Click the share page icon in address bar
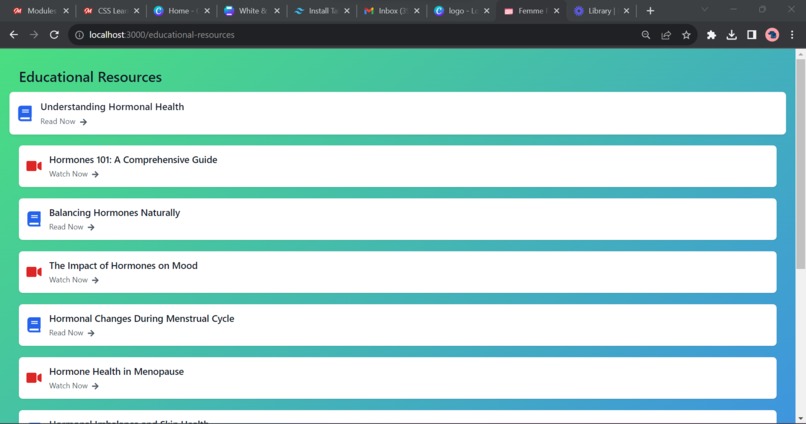This screenshot has width=806, height=424. [x=666, y=35]
